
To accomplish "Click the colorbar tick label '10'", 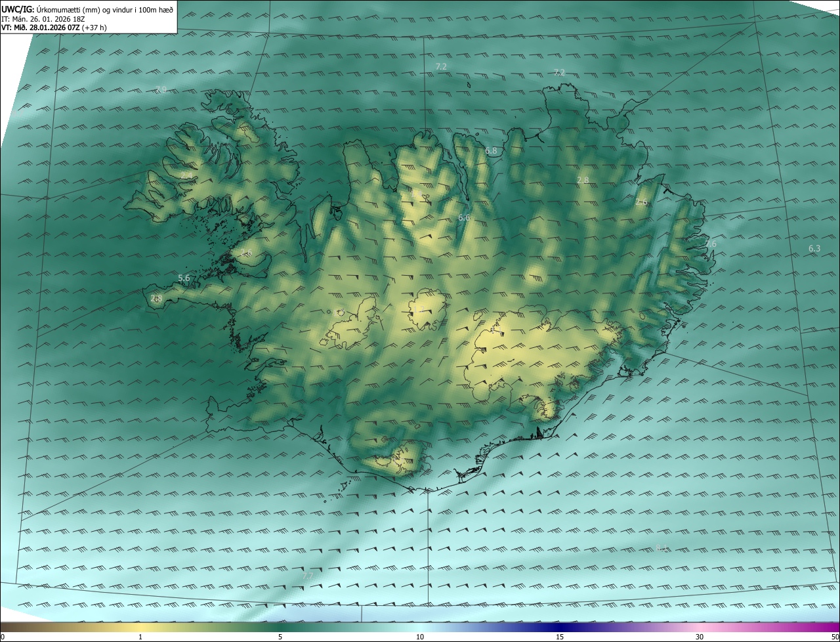I will pyautogui.click(x=420, y=637).
